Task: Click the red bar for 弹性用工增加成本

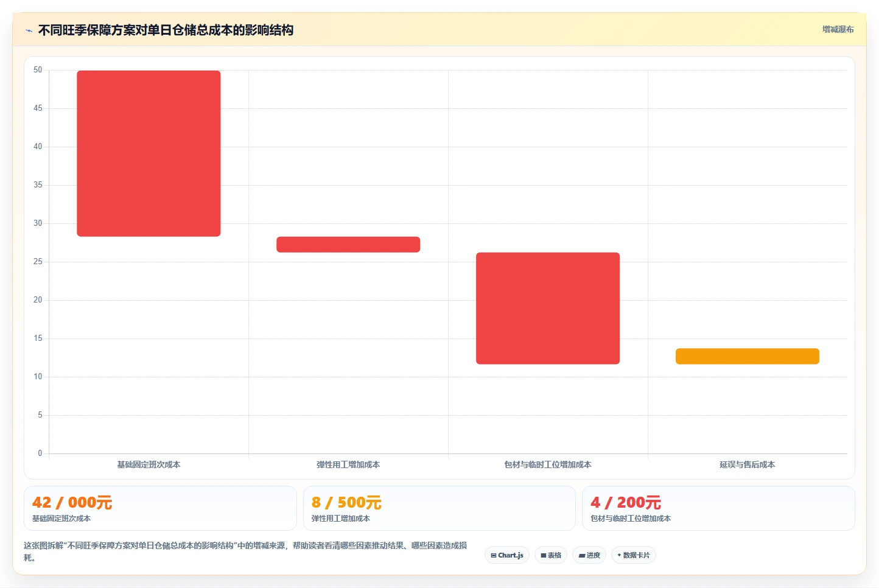Action: (348, 245)
